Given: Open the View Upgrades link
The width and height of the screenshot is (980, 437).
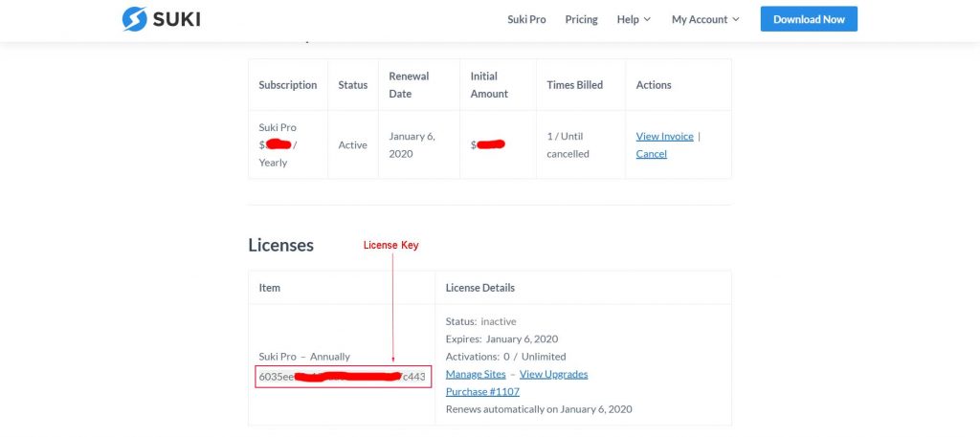Looking at the screenshot, I should [554, 374].
